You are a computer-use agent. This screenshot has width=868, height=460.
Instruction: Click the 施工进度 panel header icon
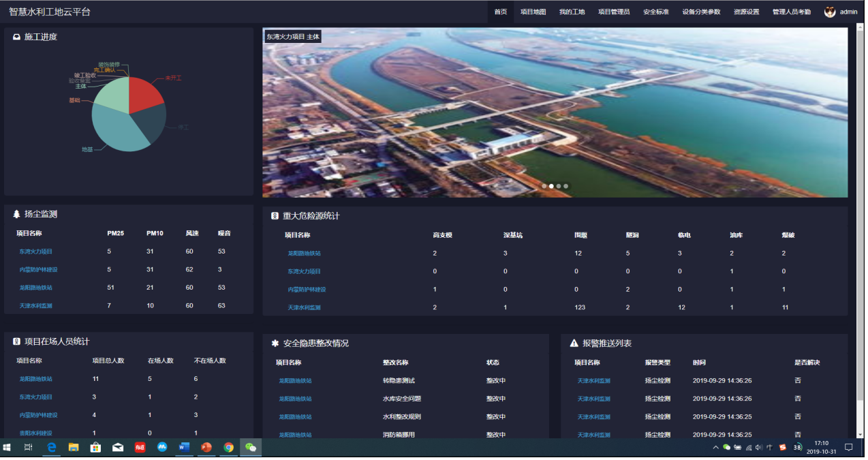click(x=16, y=37)
